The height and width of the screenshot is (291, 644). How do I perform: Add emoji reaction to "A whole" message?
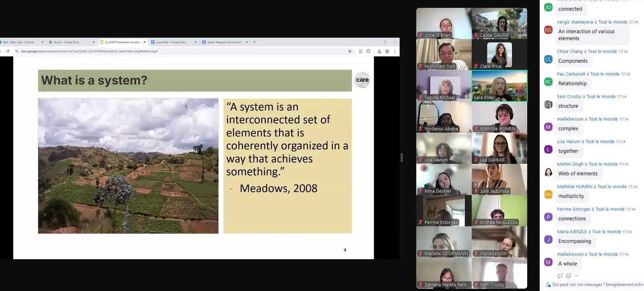(568, 276)
